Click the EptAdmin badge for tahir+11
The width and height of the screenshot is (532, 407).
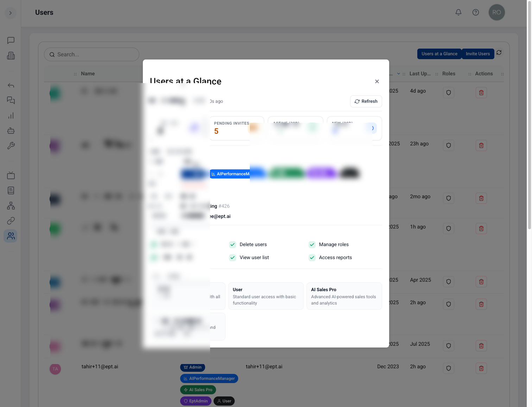point(196,401)
